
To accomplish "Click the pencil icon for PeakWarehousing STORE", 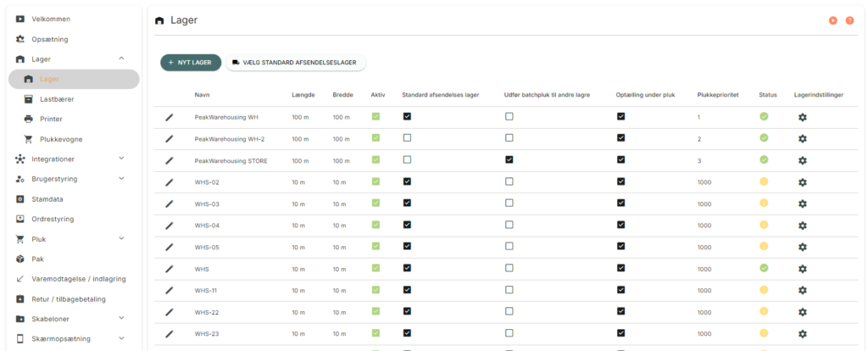I will pos(170,160).
